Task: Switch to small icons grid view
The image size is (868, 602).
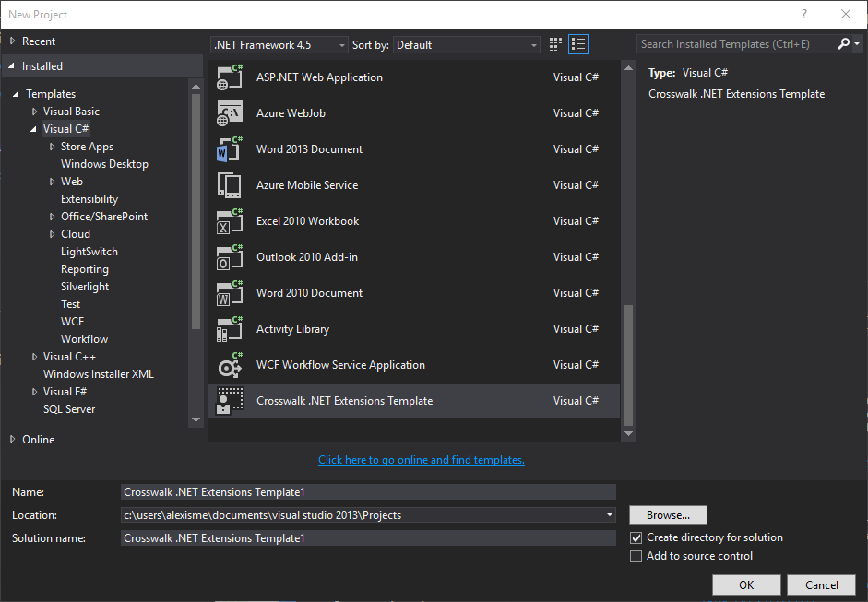Action: [x=555, y=44]
